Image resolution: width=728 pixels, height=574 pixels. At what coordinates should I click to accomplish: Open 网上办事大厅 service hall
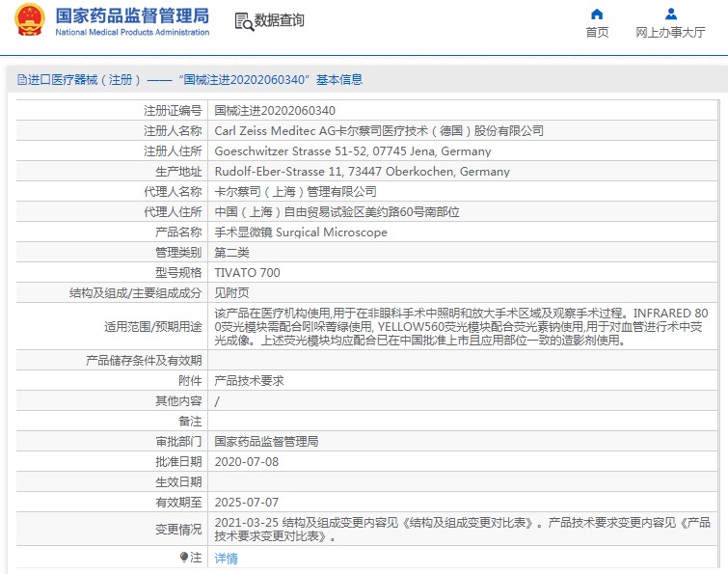(670, 32)
